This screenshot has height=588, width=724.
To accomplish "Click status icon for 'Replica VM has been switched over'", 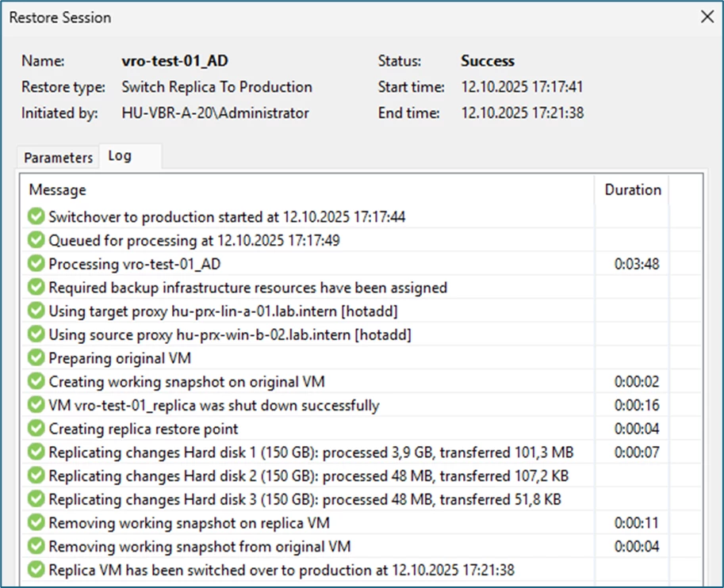I will 36,570.
